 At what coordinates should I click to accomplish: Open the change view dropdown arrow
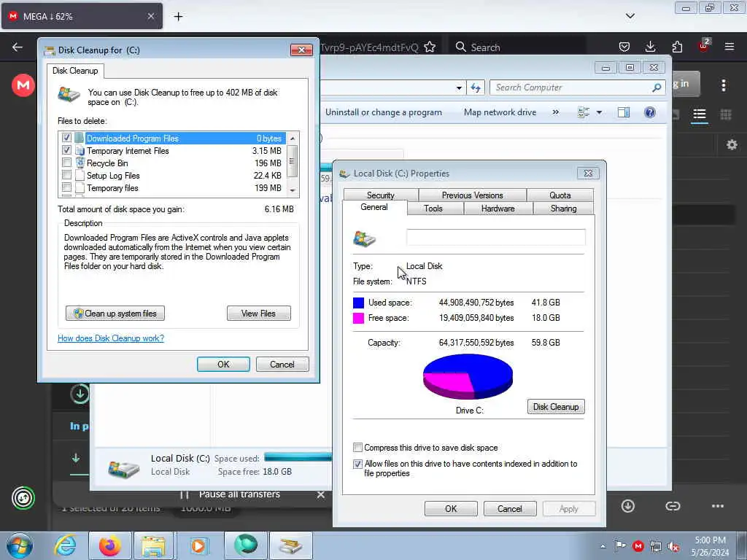click(600, 112)
